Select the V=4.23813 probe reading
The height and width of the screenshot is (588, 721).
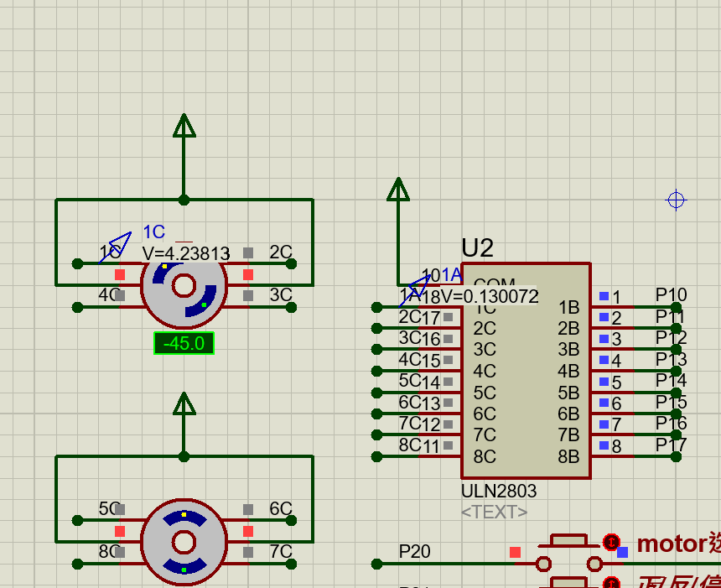[186, 253]
